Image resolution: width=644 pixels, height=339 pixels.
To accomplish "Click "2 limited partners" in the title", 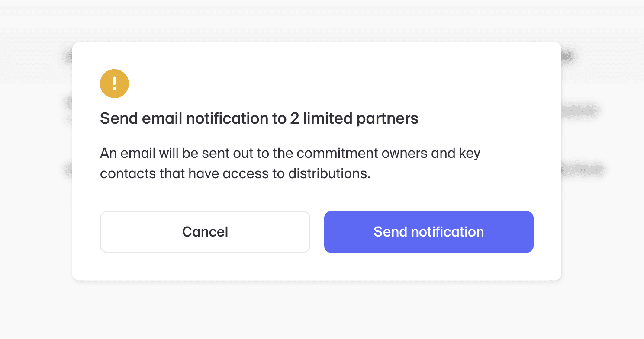I will click(x=354, y=118).
